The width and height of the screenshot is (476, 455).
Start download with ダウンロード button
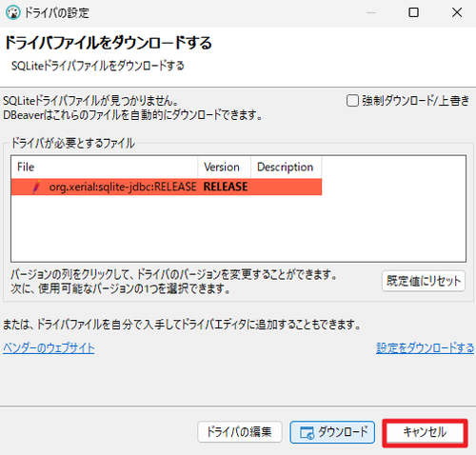tap(332, 432)
